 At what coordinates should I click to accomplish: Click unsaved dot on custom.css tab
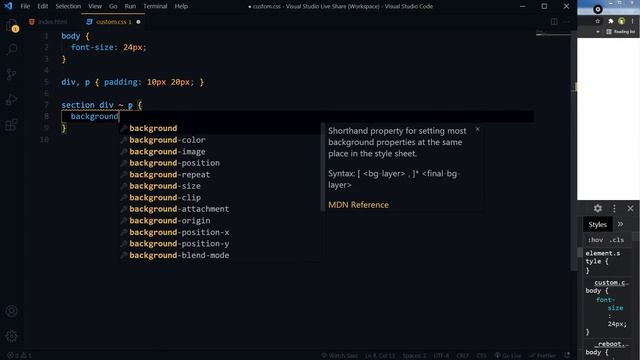click(x=138, y=22)
